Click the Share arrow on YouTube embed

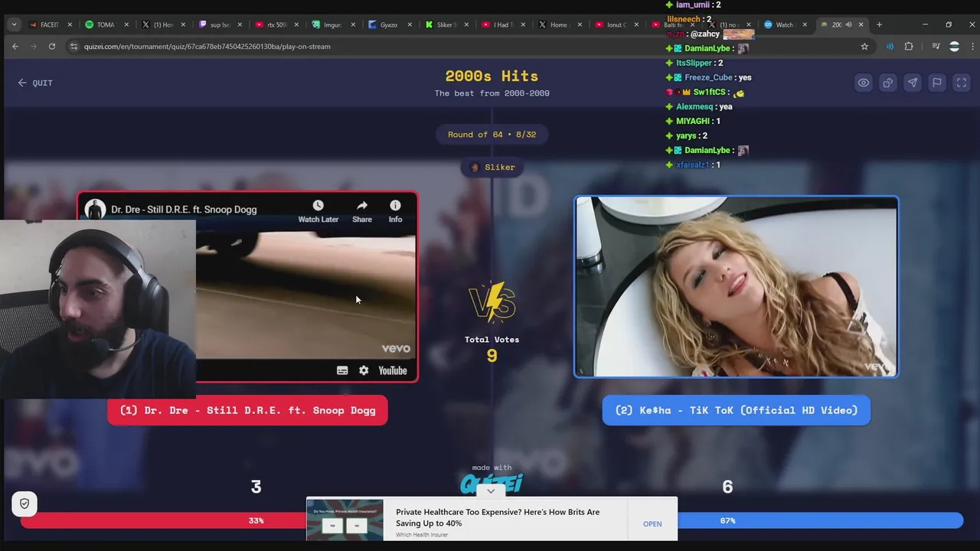[x=362, y=211]
